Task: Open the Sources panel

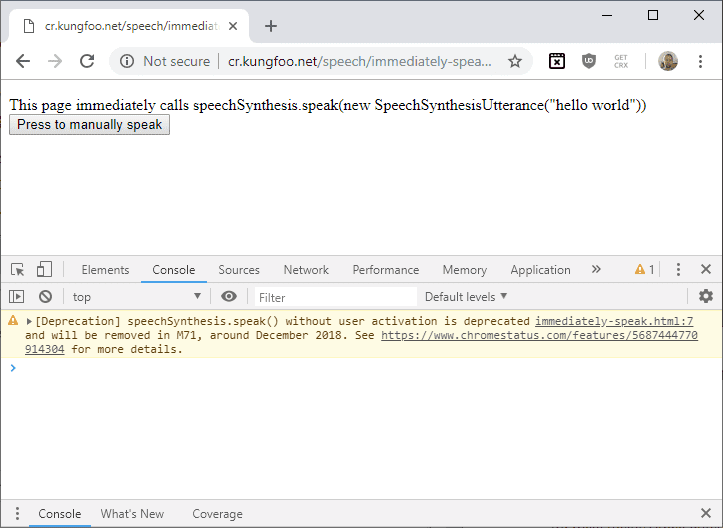Action: click(x=239, y=270)
